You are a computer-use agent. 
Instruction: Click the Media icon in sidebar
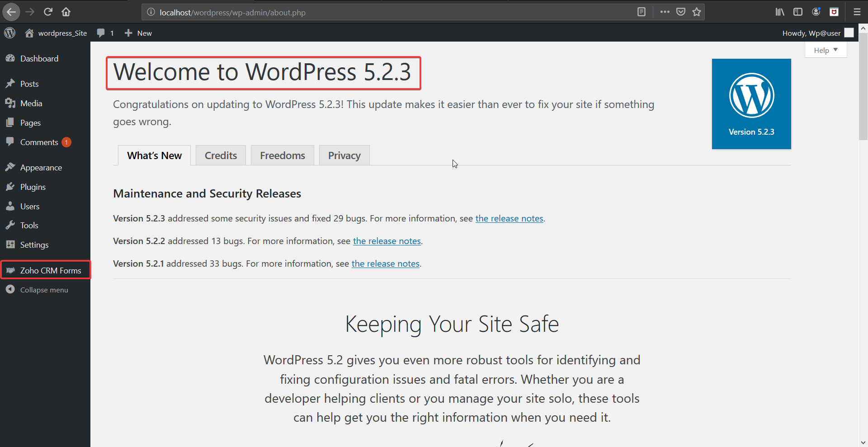pyautogui.click(x=10, y=103)
